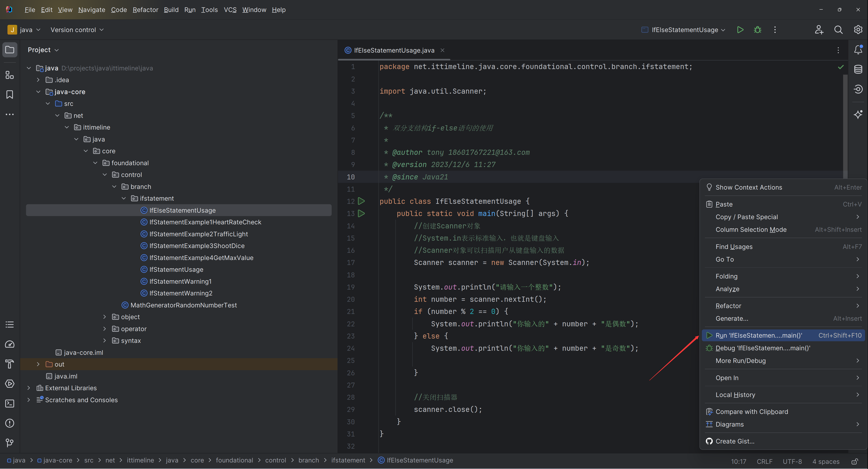This screenshot has height=469, width=868.
Task: Open the Go To submenu
Action: coord(784,259)
